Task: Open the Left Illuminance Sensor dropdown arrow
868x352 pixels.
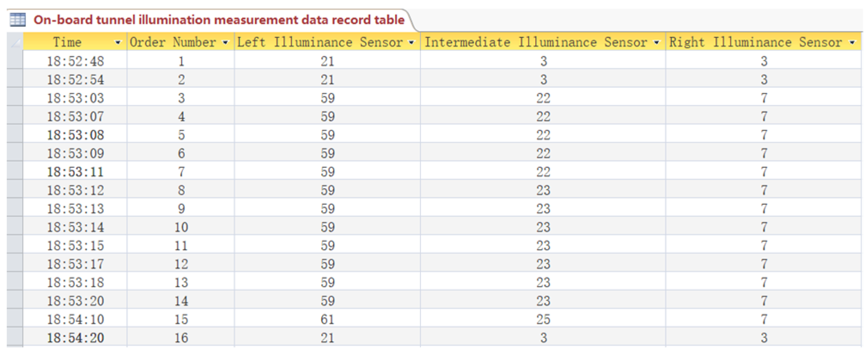Action: click(x=411, y=43)
